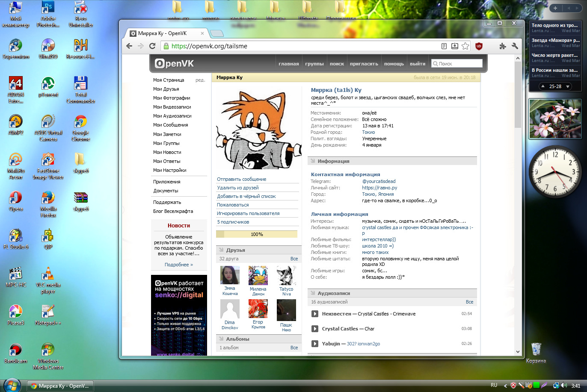Open главная in the OpenVK top menu

[289, 64]
